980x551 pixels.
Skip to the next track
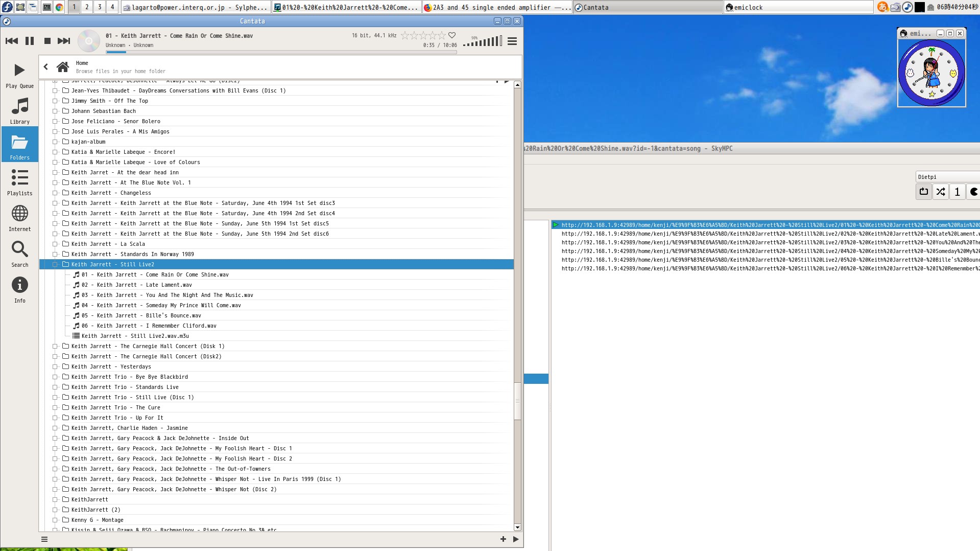coord(64,41)
